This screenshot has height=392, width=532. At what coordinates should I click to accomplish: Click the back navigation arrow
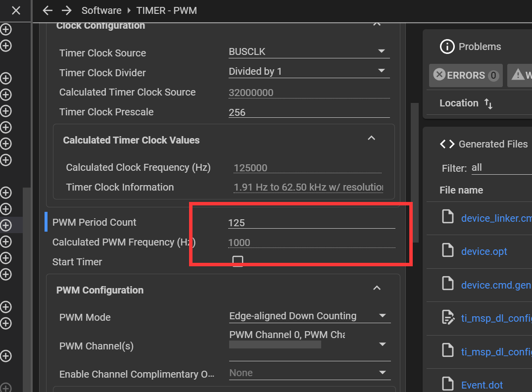click(x=48, y=10)
